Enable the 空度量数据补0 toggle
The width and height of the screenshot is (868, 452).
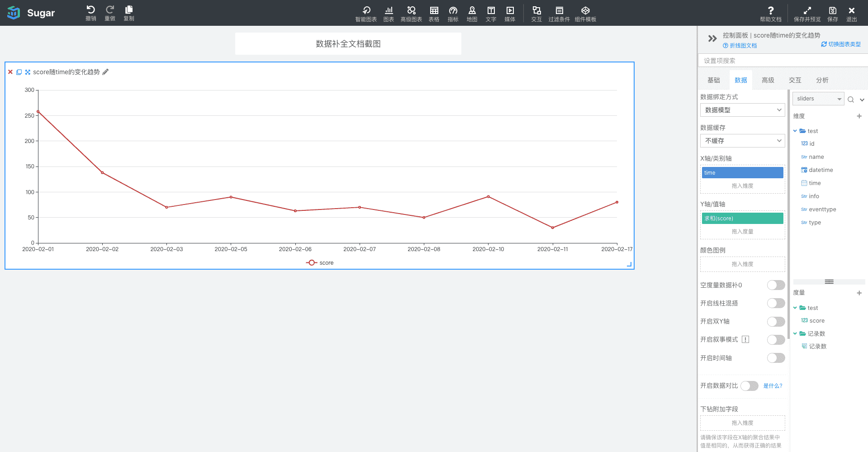(776, 285)
